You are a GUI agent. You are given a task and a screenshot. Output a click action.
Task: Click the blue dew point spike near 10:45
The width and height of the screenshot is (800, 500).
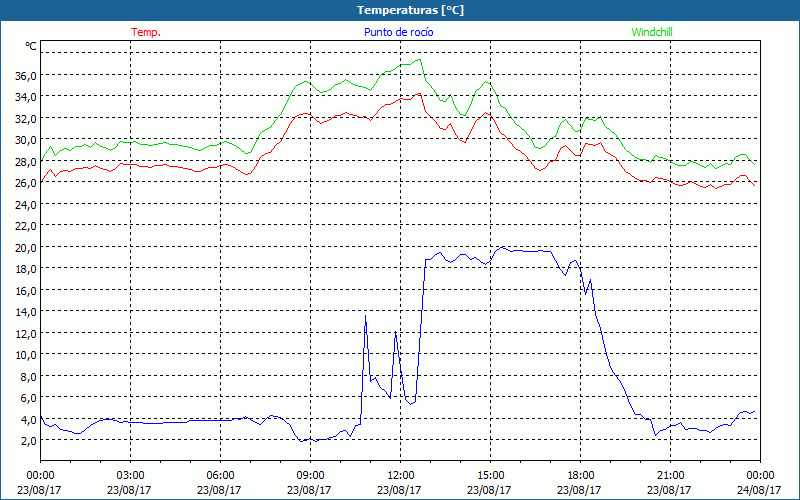[x=365, y=316]
